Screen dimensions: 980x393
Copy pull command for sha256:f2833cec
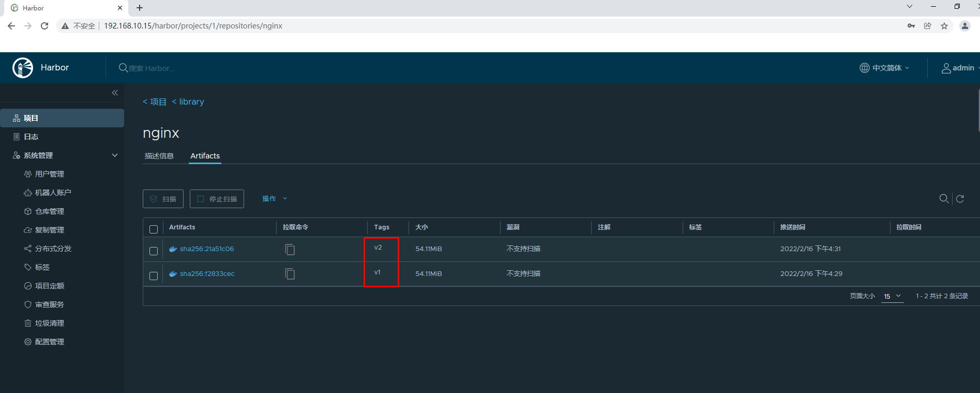290,274
